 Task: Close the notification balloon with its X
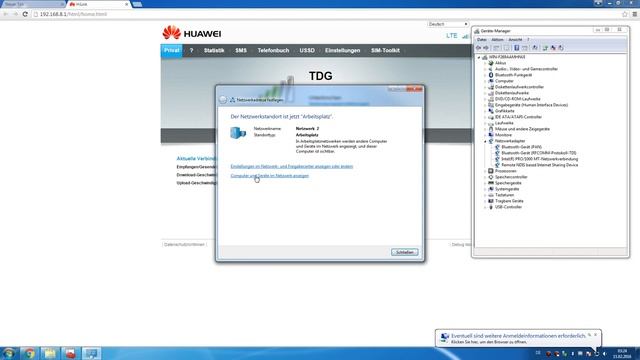pos(596,335)
